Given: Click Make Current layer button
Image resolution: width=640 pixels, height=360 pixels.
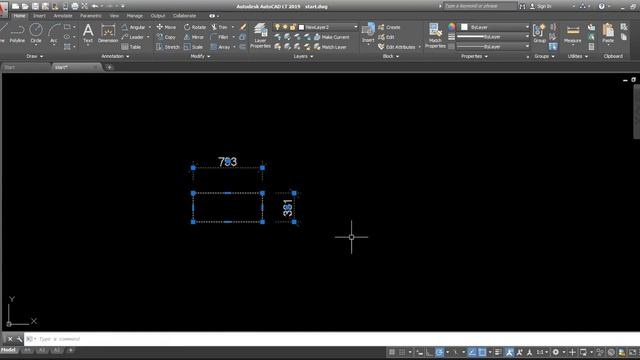Looking at the screenshot, I should click(x=331, y=37).
